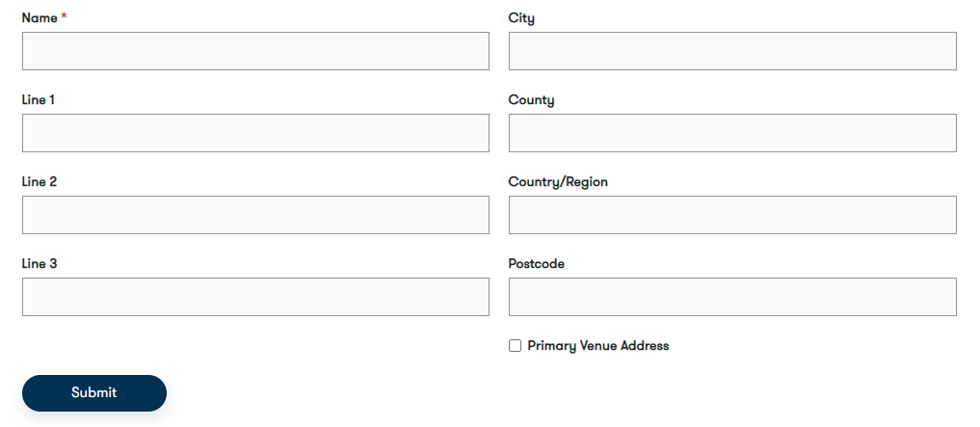Click the County label text
This screenshot has width=980, height=427.
coord(531,100)
